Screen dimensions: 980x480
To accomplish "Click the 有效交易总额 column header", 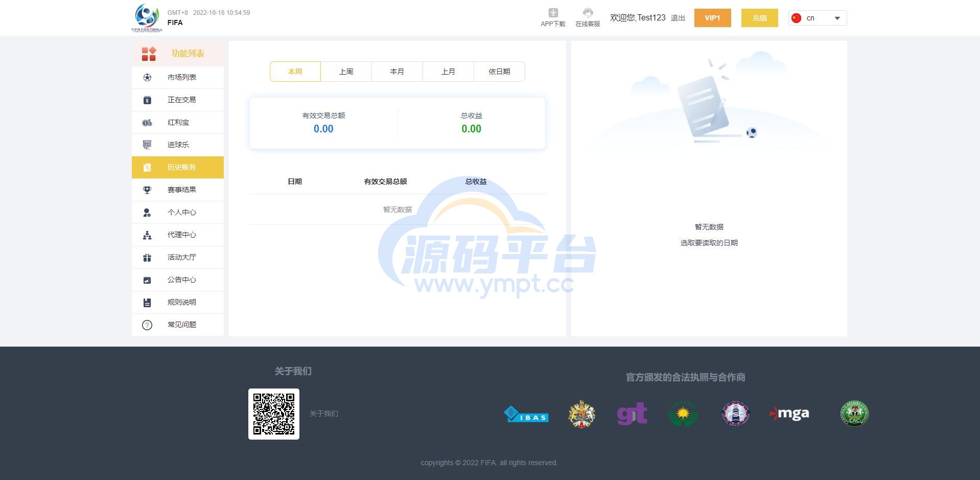I will (x=385, y=181).
